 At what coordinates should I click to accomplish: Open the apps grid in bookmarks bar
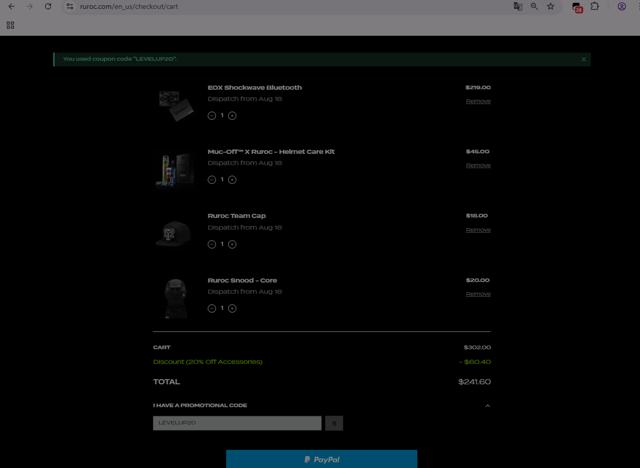(11, 25)
